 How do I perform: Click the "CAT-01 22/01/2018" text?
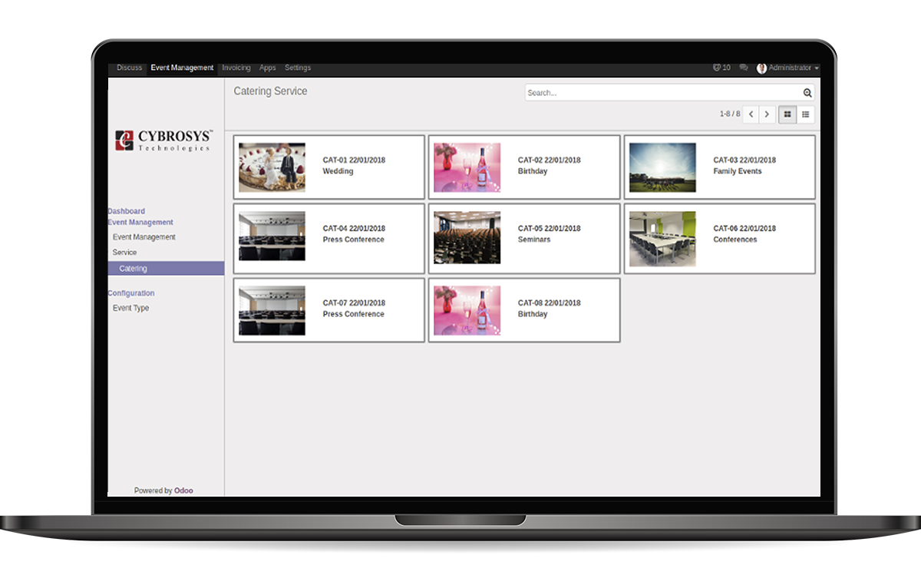click(x=354, y=160)
